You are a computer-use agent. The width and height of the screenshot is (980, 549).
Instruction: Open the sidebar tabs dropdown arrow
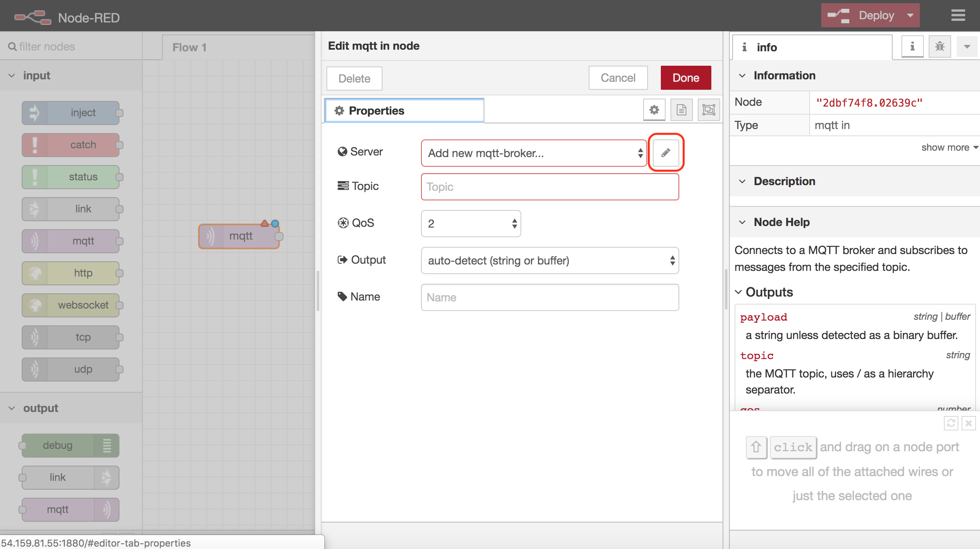pos(967,47)
